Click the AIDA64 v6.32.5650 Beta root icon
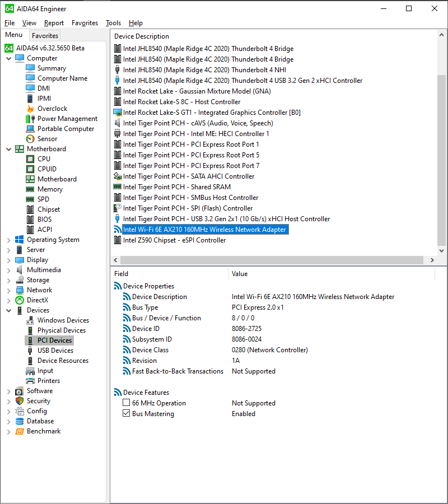This screenshot has width=448, height=504. point(8,48)
